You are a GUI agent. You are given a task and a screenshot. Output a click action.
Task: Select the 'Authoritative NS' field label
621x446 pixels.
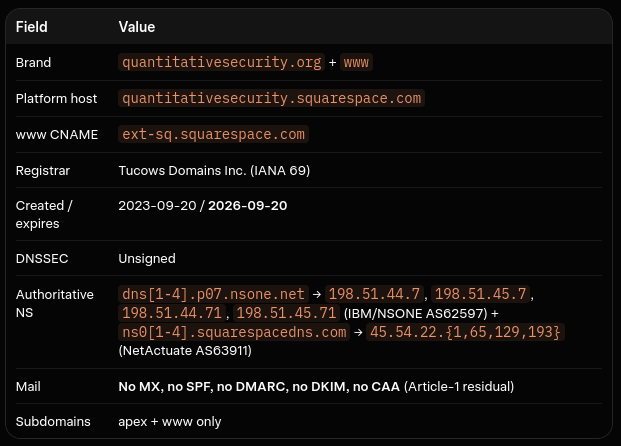point(55,304)
